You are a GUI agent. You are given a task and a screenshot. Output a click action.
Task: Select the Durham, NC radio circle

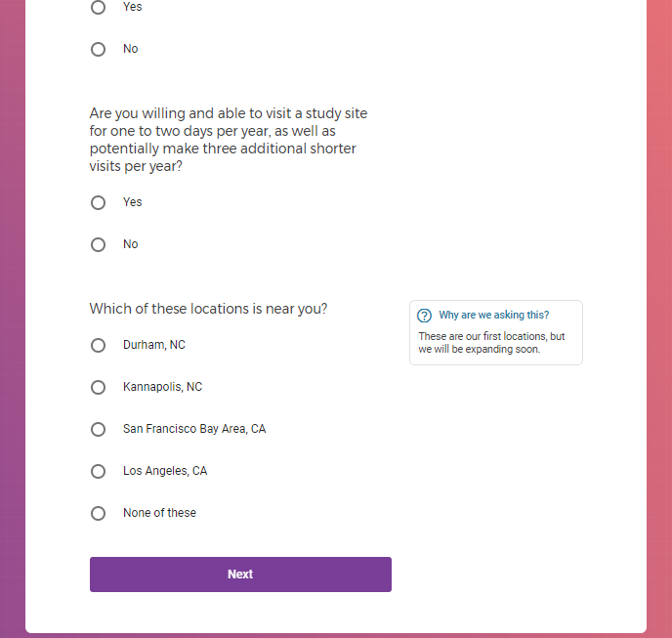(98, 345)
